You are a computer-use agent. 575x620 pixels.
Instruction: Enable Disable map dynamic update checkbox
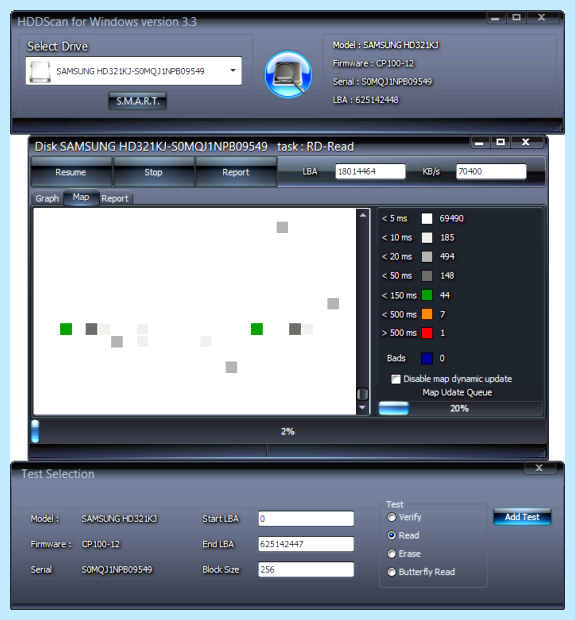(395, 379)
